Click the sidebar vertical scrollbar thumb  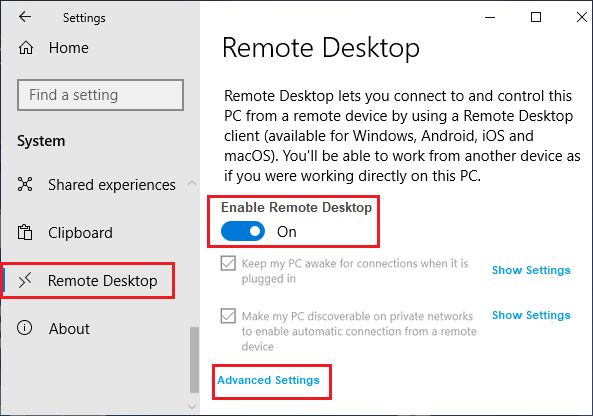click(x=194, y=360)
